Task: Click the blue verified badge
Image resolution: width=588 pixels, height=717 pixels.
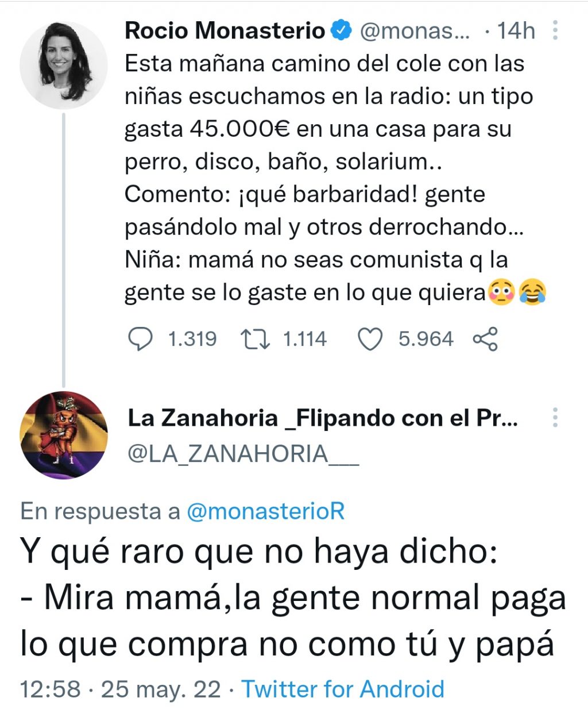Action: point(342,30)
